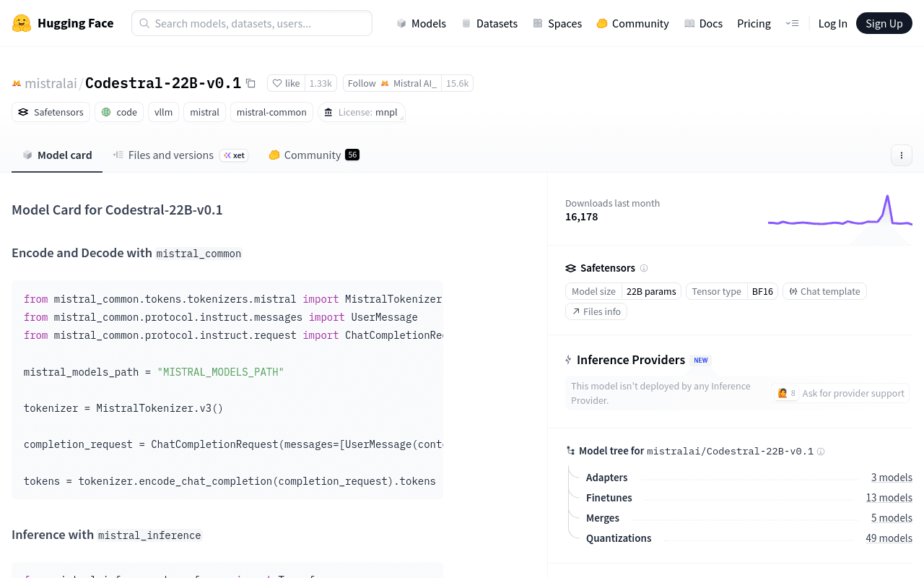Open the three-dot model options menu
Screen dimensions: 924x578
[x=901, y=155]
